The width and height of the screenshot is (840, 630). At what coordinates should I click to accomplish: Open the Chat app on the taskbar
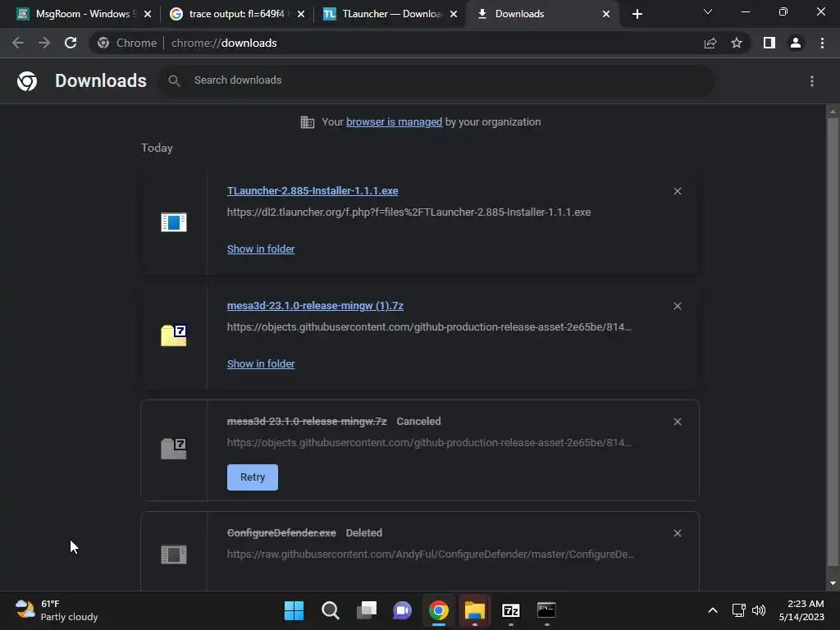tap(402, 610)
